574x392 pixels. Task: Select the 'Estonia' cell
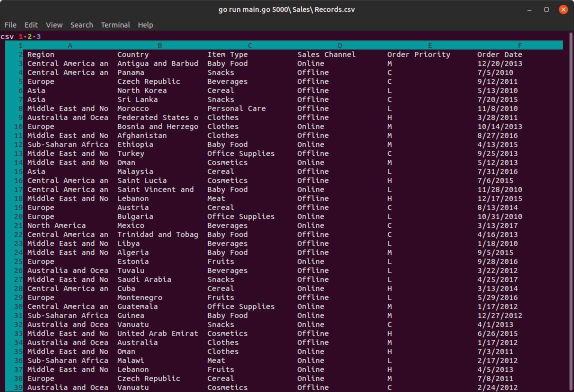coord(133,261)
